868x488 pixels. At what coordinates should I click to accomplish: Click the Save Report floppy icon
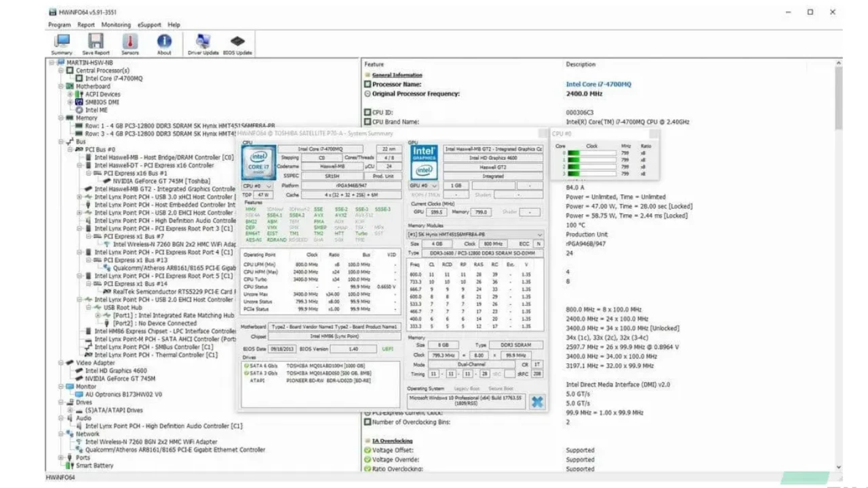pos(96,41)
